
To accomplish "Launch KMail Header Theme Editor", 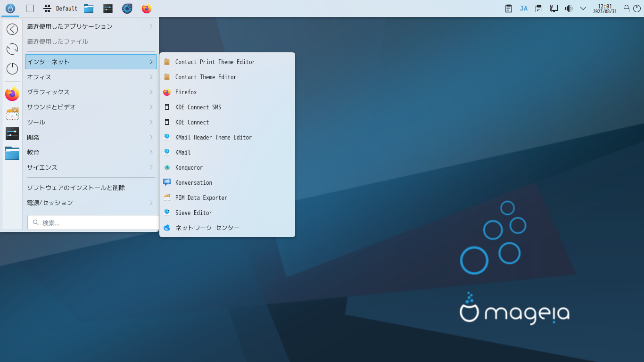I will [x=227, y=137].
